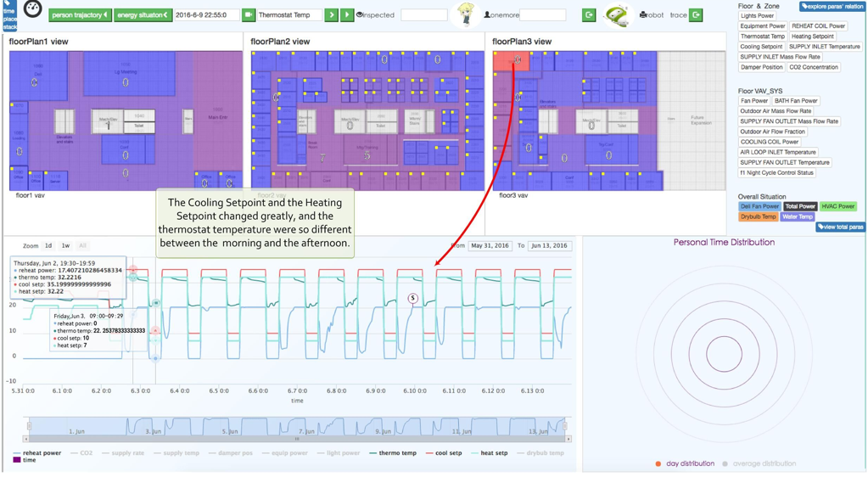
Task: Click the clock dial icon
Action: coord(32,10)
